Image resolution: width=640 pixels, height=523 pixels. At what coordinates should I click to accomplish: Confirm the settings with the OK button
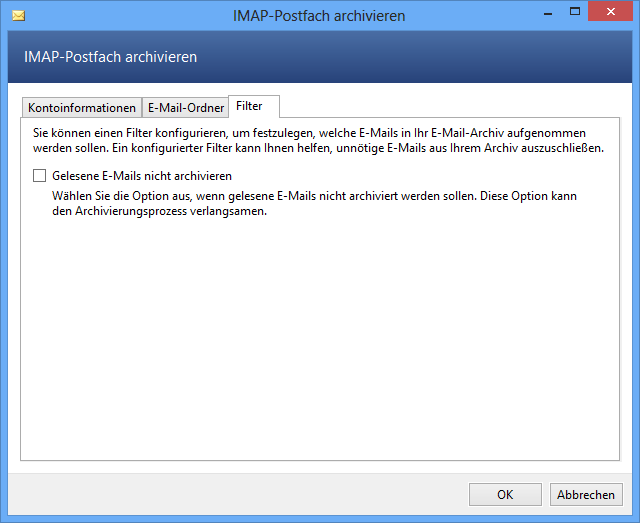505,494
